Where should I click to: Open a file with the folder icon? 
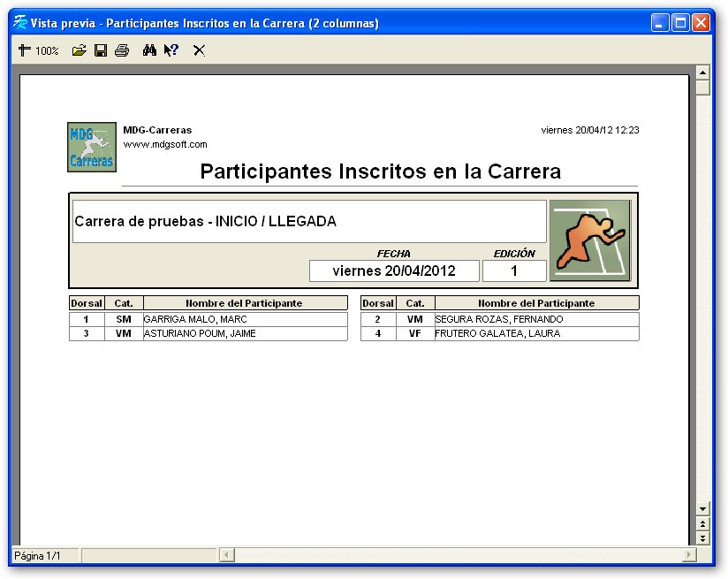click(80, 50)
